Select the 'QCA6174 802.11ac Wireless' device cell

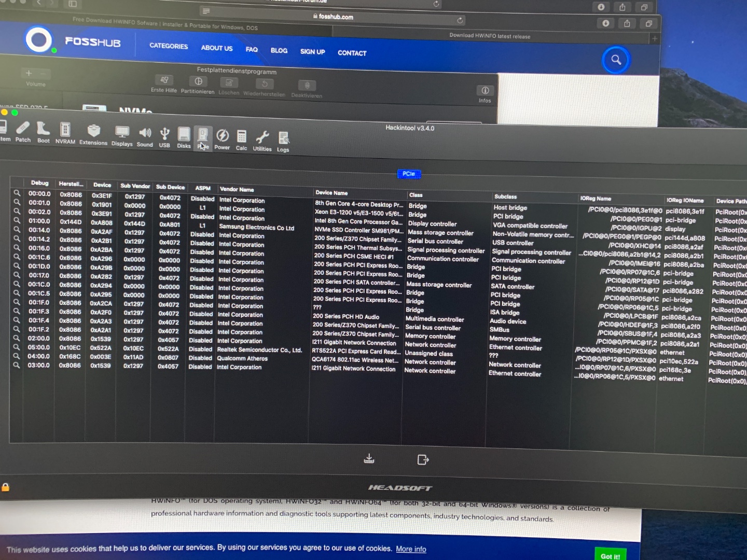355,360
